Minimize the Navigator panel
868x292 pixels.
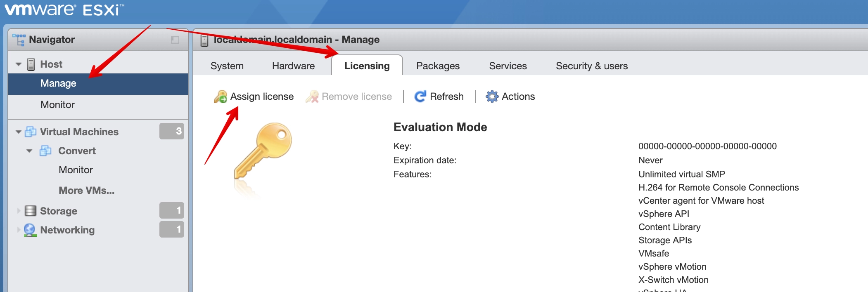175,40
